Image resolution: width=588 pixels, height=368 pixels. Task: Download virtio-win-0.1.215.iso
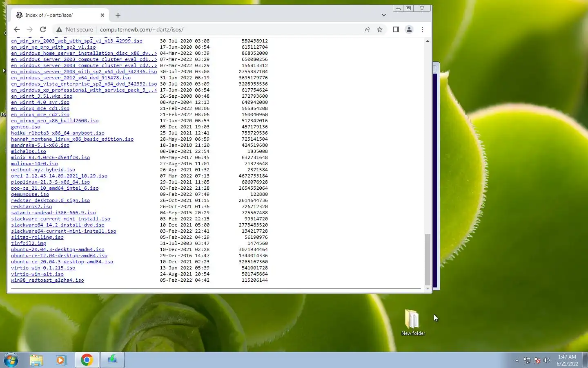(x=43, y=268)
